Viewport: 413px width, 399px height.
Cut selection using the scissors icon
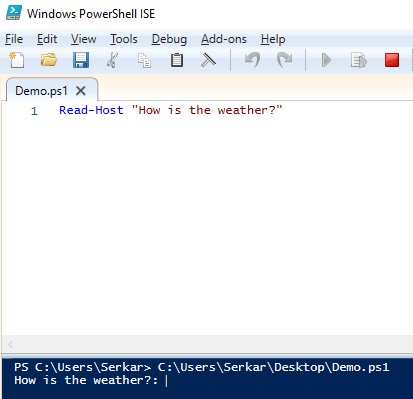point(113,60)
